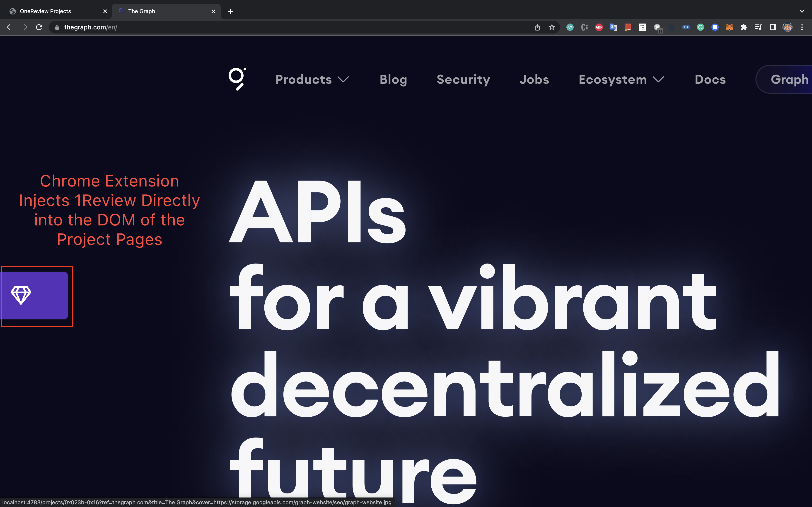Bookmark this page with star icon

552,27
